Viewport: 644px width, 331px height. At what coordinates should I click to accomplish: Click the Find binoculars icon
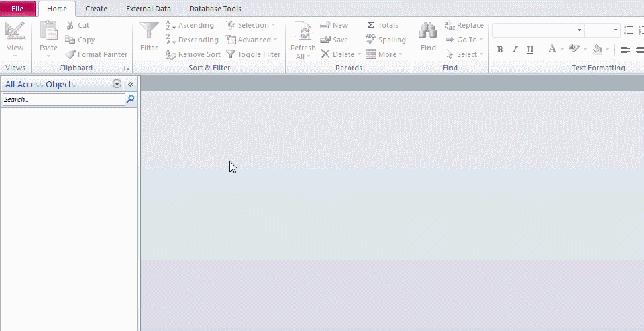click(x=427, y=32)
